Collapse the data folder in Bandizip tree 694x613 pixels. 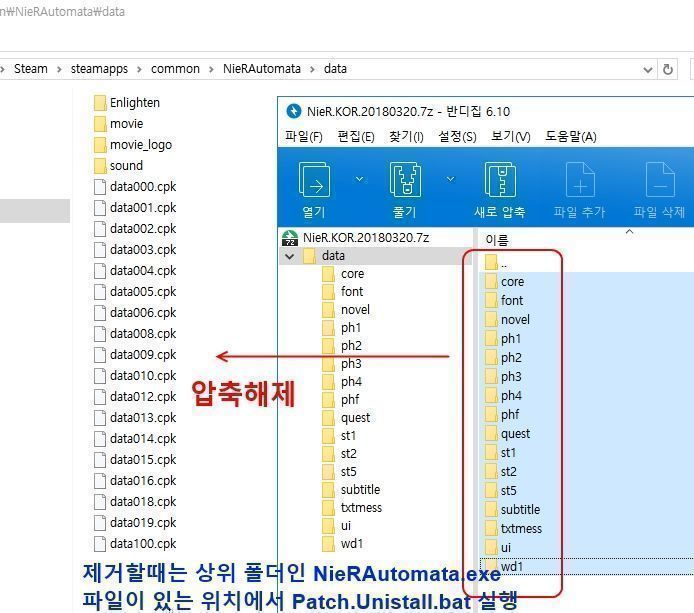[290, 256]
